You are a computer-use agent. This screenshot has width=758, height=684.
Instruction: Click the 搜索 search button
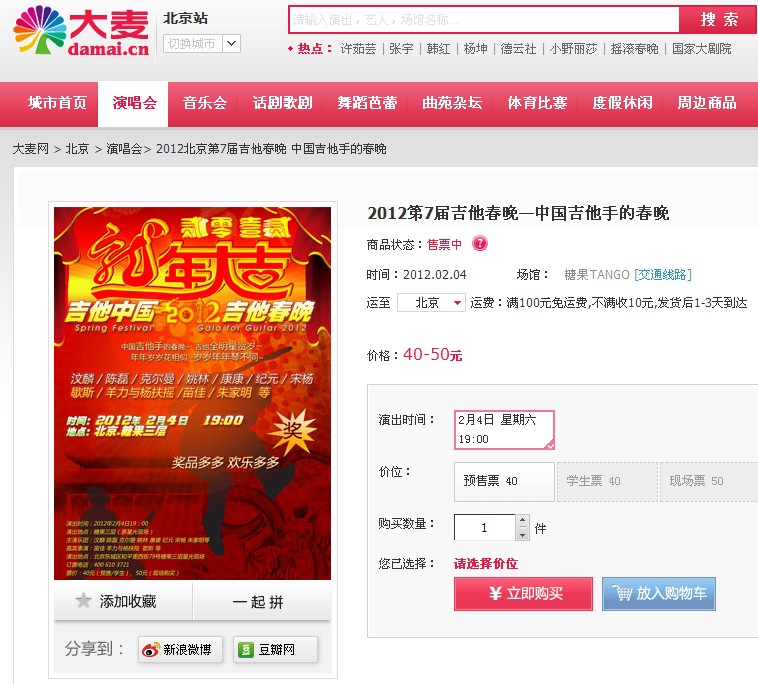click(x=718, y=20)
